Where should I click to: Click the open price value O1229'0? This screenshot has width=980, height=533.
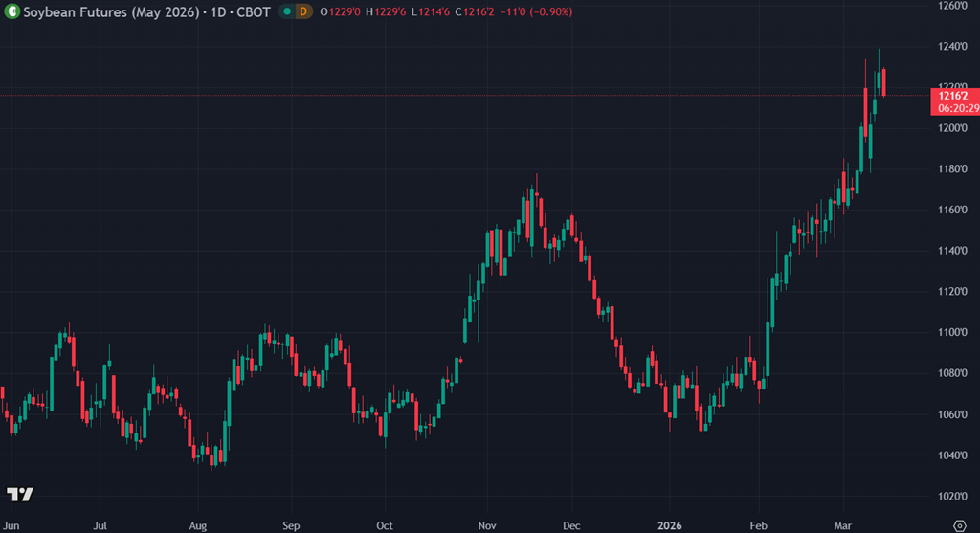coord(340,11)
